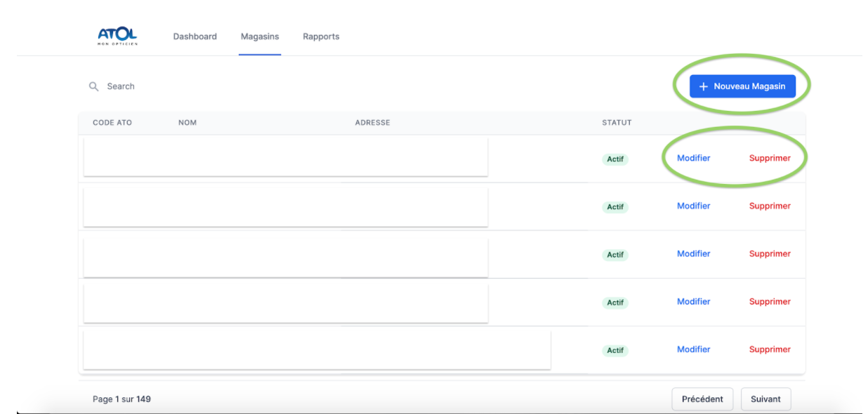Viewport: 868px width, 414px height.
Task: Click Supprimer in the fourth row
Action: (769, 301)
